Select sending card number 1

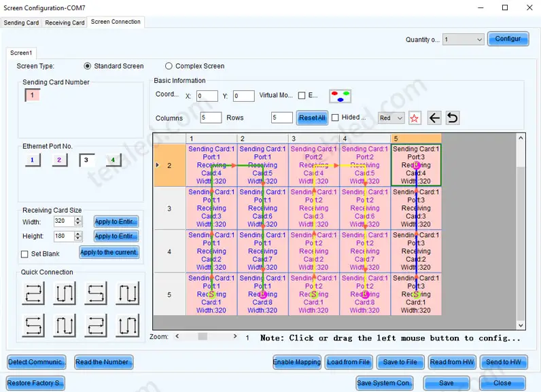pyautogui.click(x=33, y=95)
